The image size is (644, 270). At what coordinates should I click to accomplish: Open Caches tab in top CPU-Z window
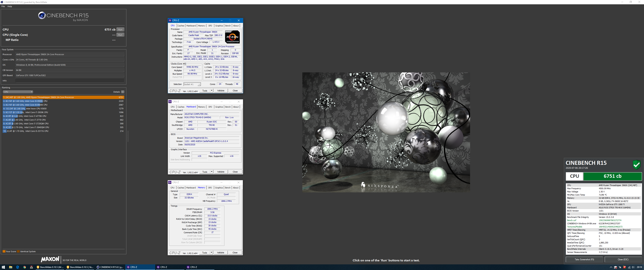[181, 26]
